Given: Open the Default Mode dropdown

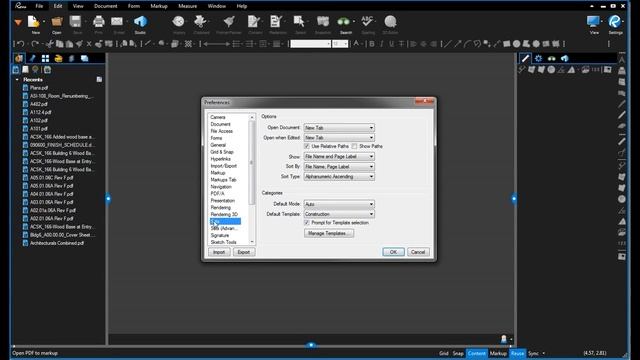Looking at the screenshot, I should 339,204.
